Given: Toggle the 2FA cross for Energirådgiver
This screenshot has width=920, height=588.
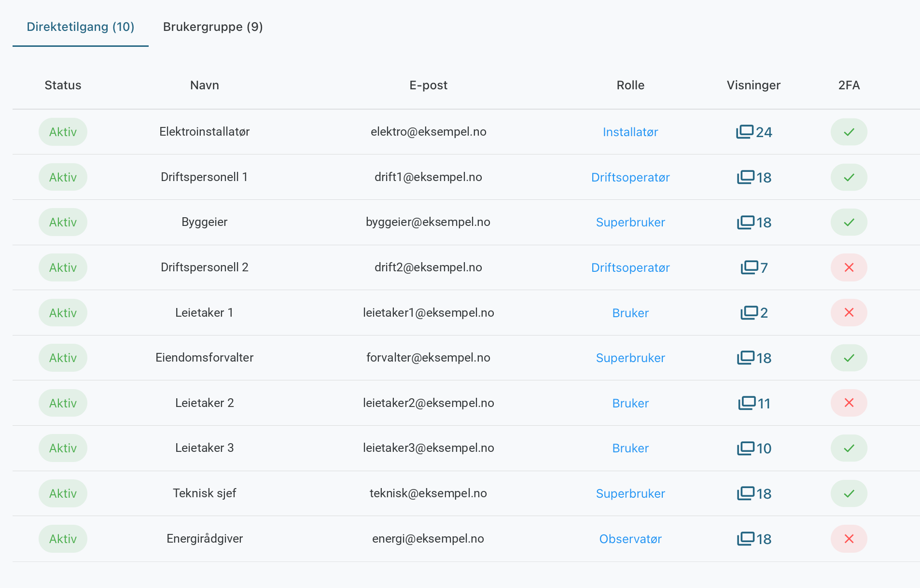Looking at the screenshot, I should tap(849, 539).
